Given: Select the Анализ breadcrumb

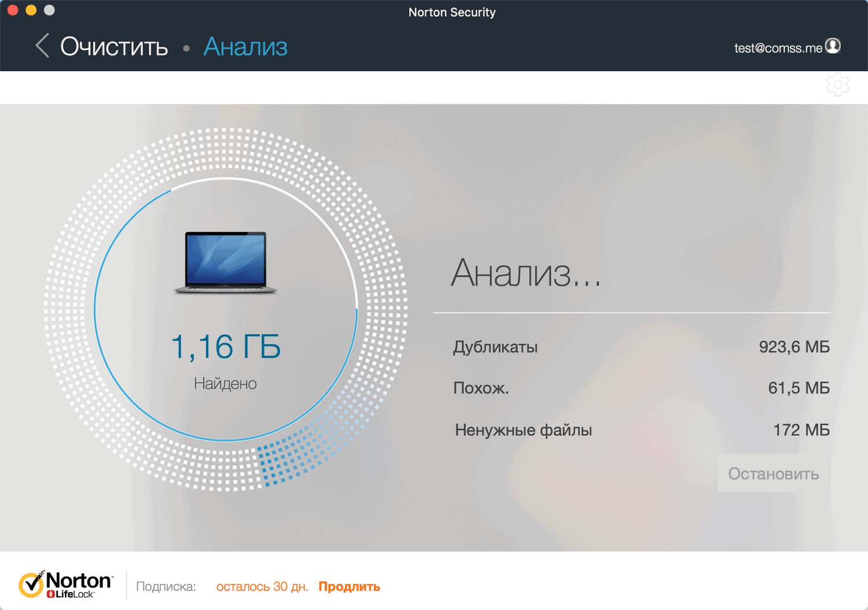Looking at the screenshot, I should (245, 46).
